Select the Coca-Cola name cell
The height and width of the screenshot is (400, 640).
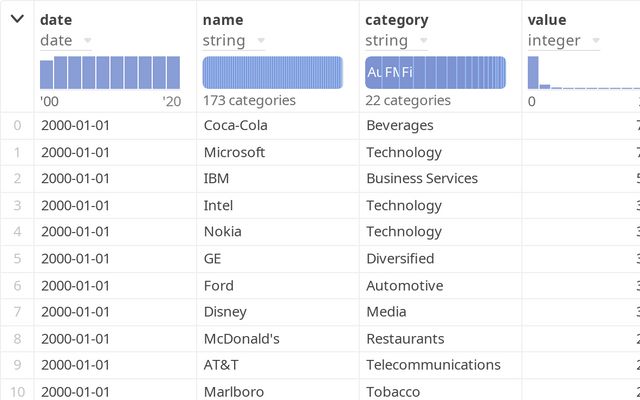pos(235,126)
